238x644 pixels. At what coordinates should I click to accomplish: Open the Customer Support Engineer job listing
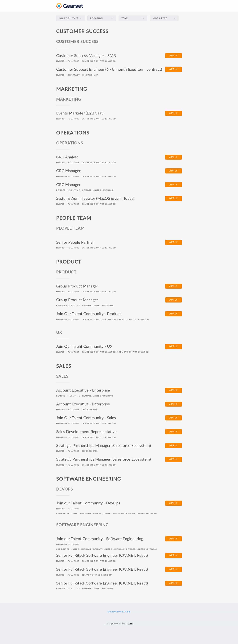coord(109,70)
